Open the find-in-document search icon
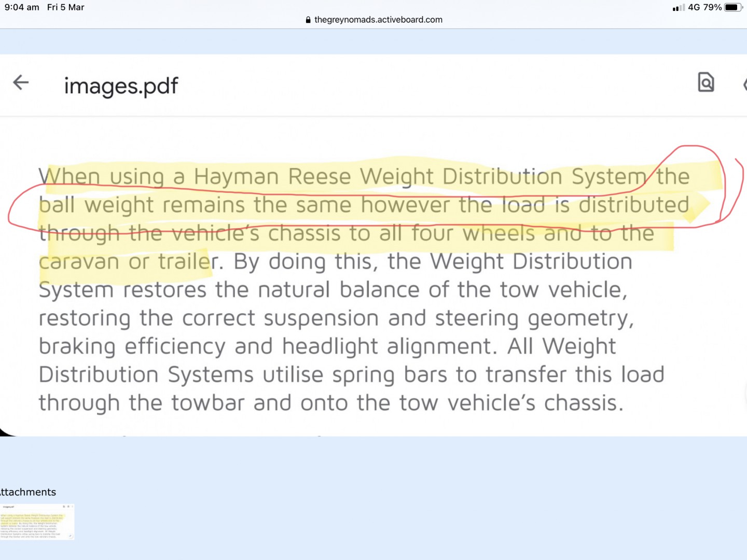Viewport: 747px width, 560px height. [x=706, y=82]
